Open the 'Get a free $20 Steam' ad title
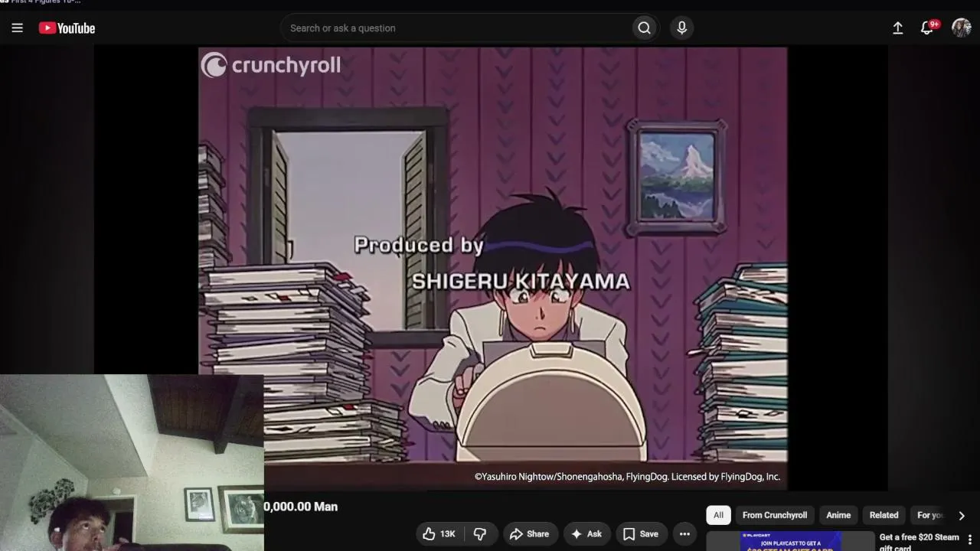This screenshot has height=551, width=980. point(919,542)
